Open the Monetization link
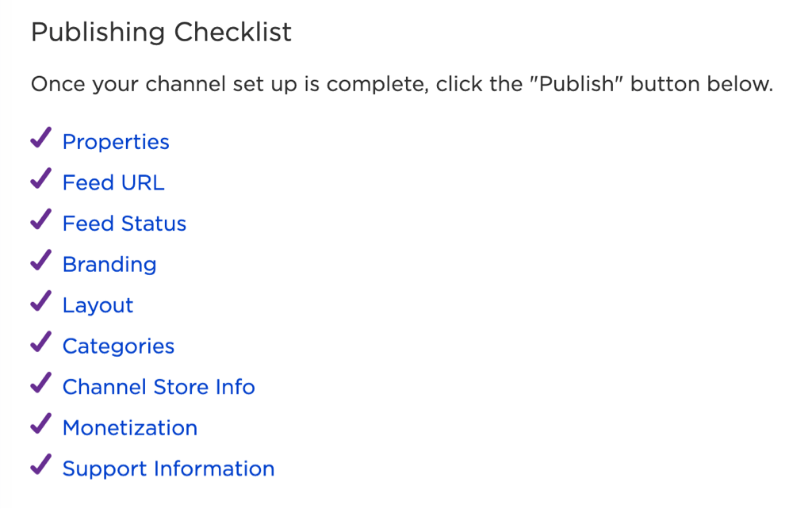Screen dimensions: 812x509 click(130, 428)
